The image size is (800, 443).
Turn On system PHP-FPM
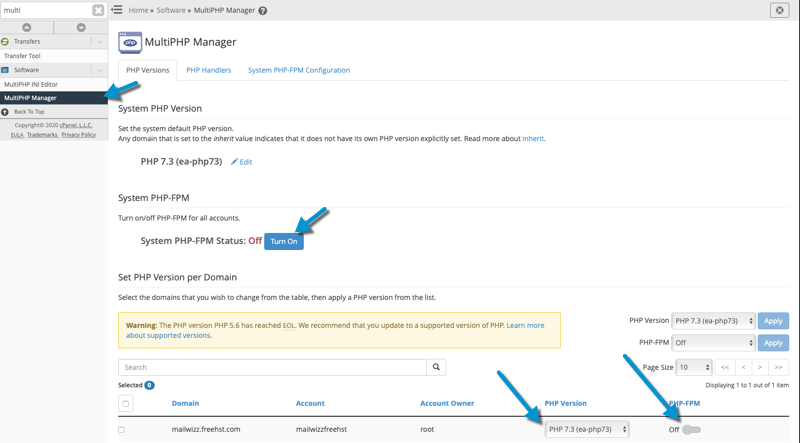click(284, 241)
